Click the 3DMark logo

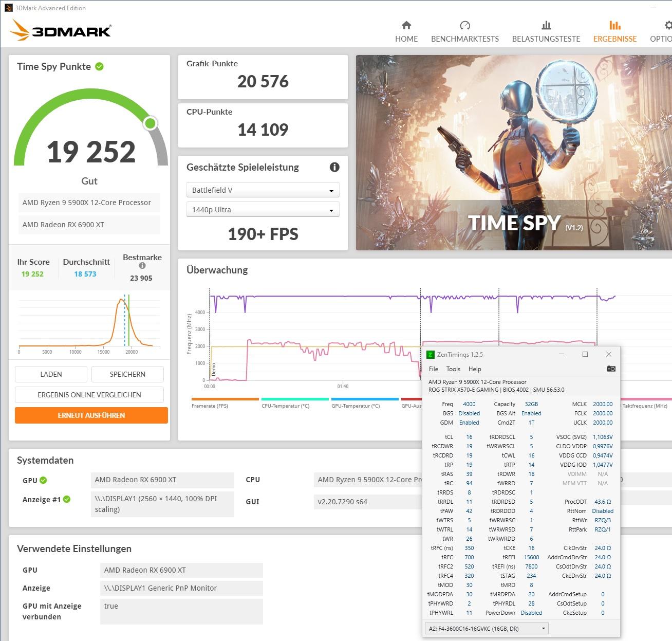click(61, 30)
